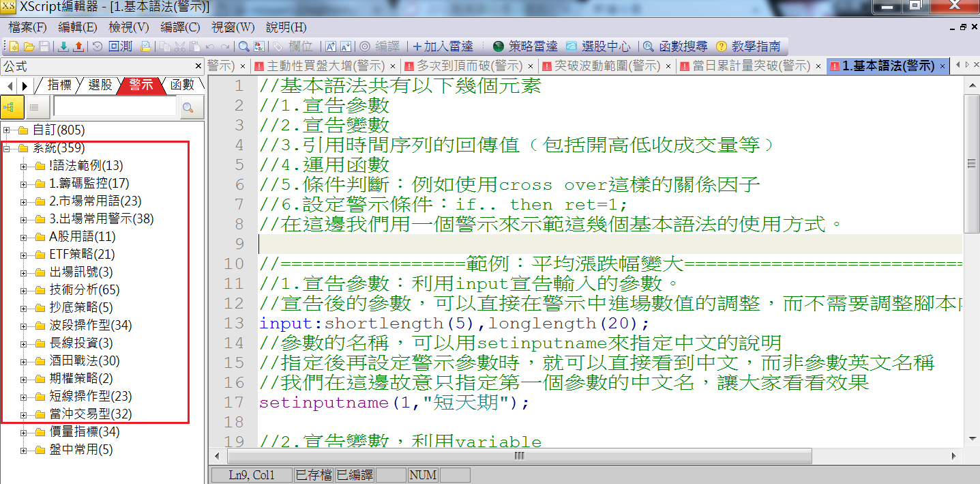Click the increase font size icon
Viewport: 980px width, 484px height.
331,46
